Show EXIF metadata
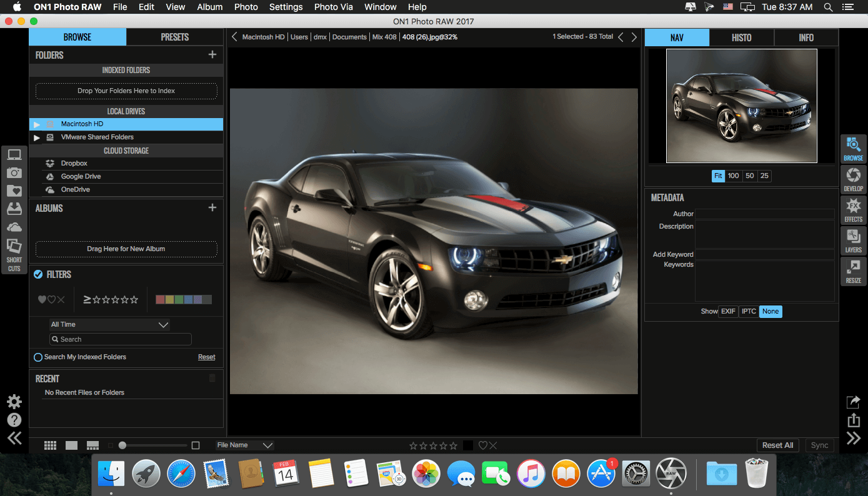This screenshot has height=496, width=868. tap(728, 311)
